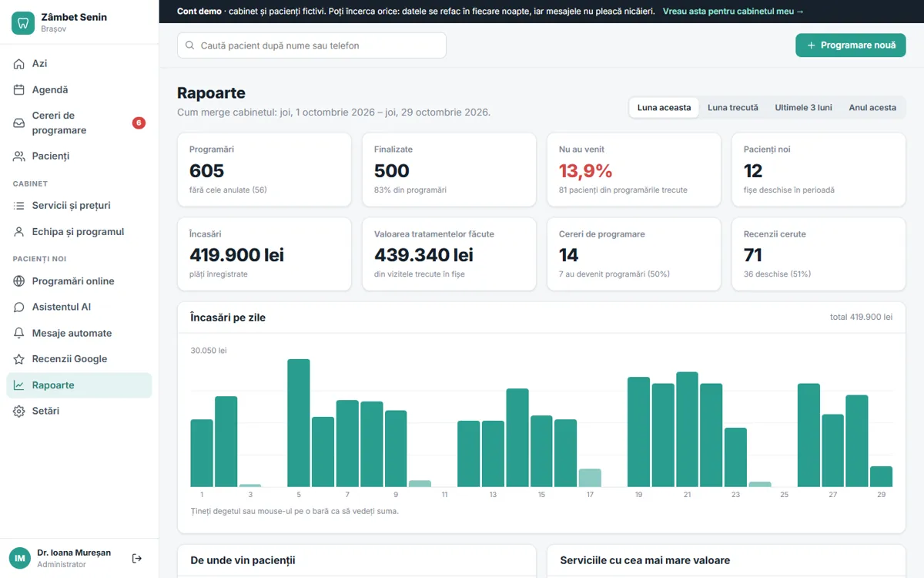
Task: Go to the Pacienți label in the sidebar
Action: (51, 156)
